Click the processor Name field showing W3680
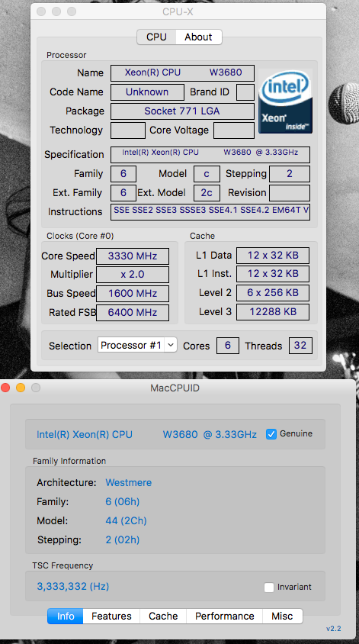The image size is (359, 644). tap(183, 72)
